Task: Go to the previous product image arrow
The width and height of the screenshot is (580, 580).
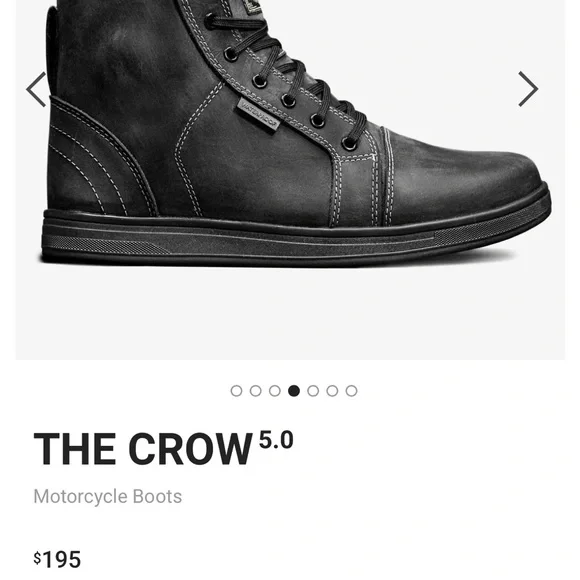Action: 36,89
